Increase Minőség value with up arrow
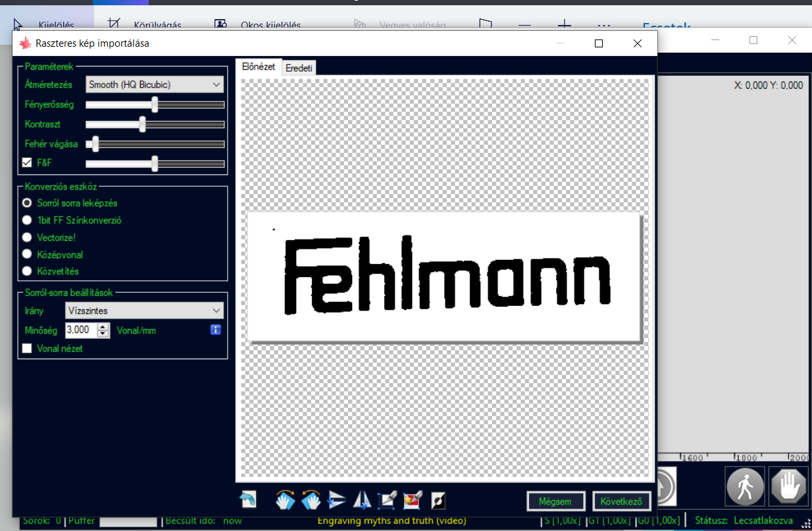The image size is (812, 531). tap(103, 326)
